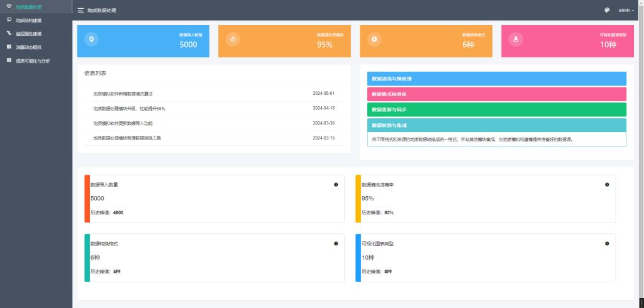644x308 pixels.
Task: Select 成果可视化与分析 sidebar menu item
Action: pyautogui.click(x=33, y=61)
